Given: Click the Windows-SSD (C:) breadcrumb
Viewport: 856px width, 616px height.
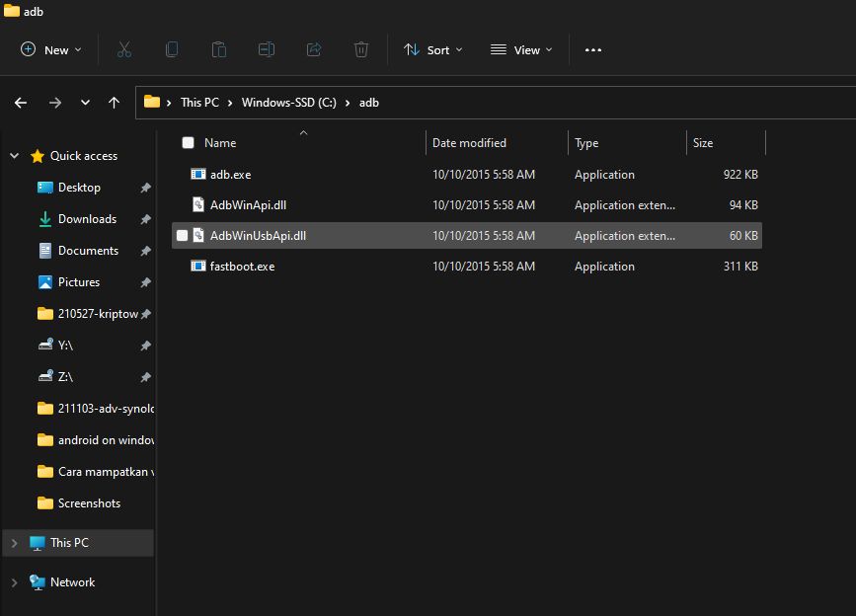Looking at the screenshot, I should coord(289,102).
